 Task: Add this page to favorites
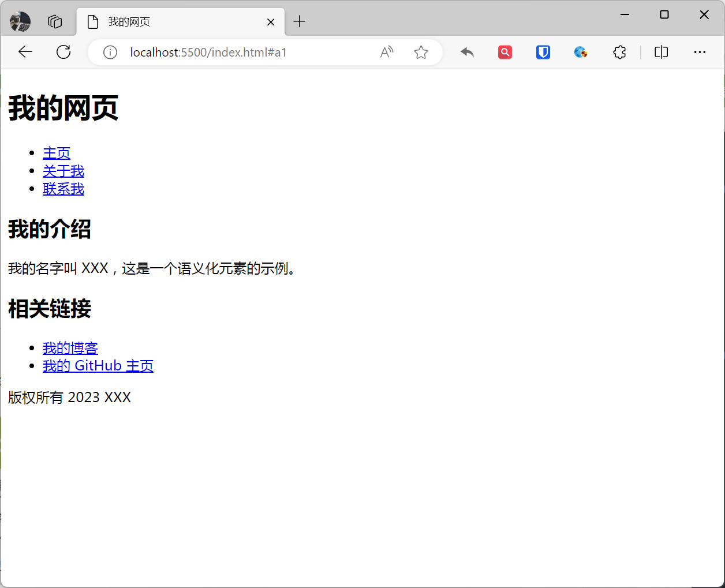(421, 52)
